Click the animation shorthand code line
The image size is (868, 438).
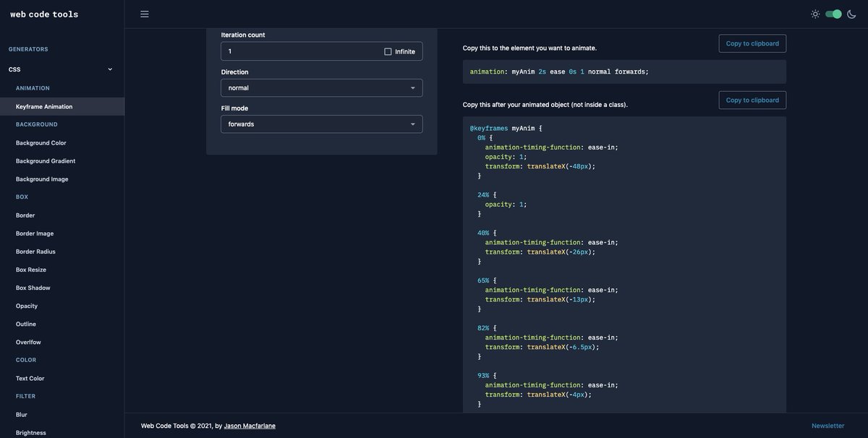pyautogui.click(x=559, y=72)
